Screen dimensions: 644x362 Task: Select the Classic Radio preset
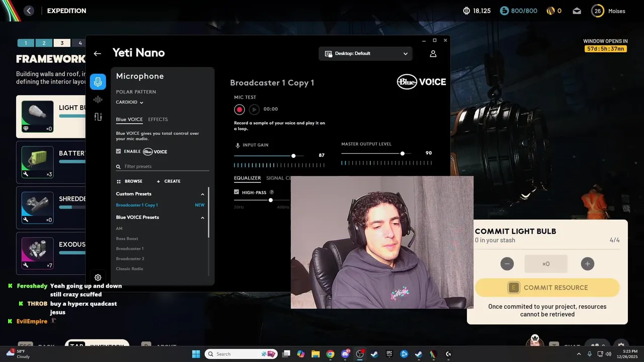point(129,269)
